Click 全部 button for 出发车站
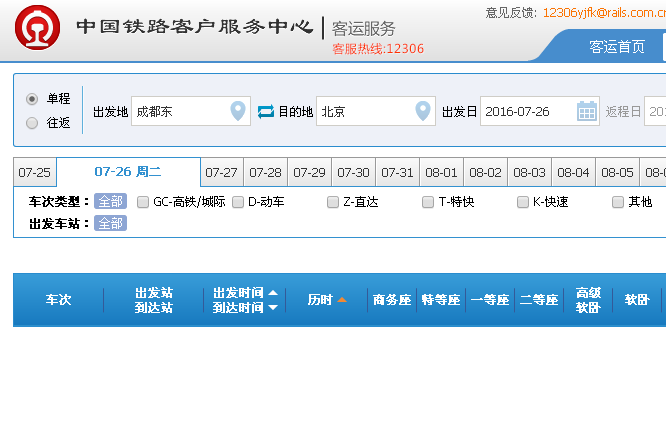Screen dimensions: 666x426 [110, 223]
